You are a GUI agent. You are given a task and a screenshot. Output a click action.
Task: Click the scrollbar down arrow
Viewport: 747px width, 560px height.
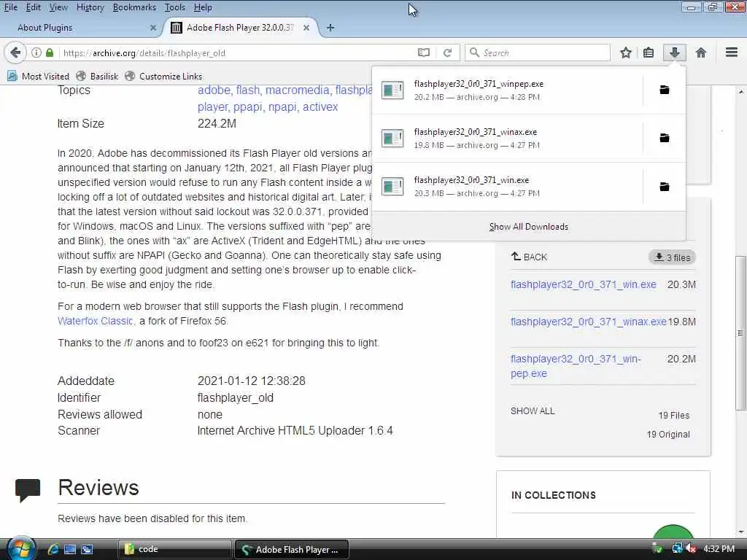(x=741, y=532)
